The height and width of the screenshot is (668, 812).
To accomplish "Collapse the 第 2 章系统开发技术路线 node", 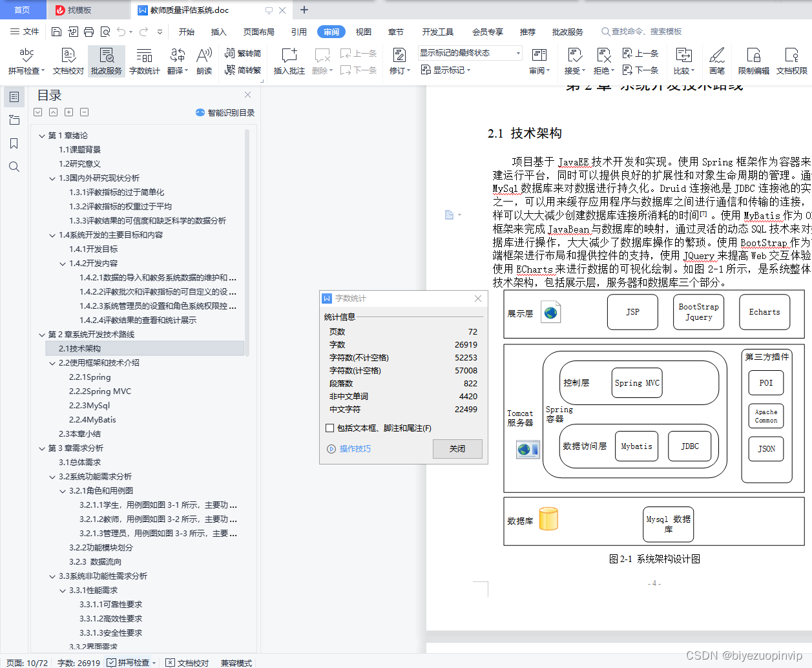I will click(x=42, y=335).
